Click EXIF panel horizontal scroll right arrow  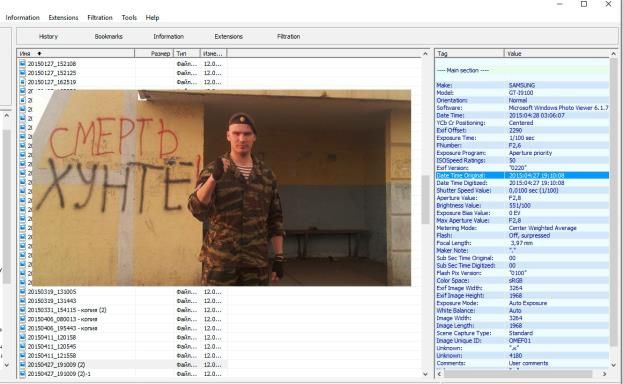(604, 374)
